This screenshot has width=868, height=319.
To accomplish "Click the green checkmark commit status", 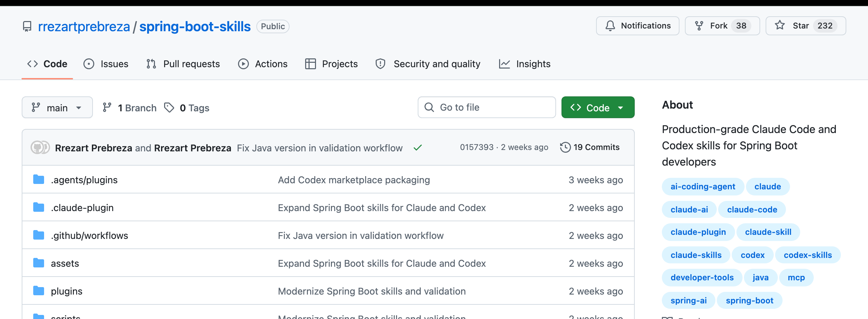I will click(x=418, y=148).
